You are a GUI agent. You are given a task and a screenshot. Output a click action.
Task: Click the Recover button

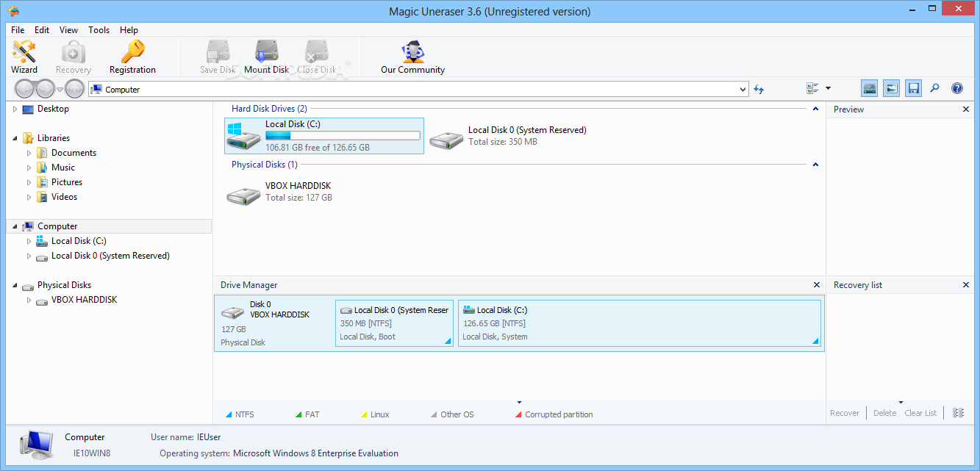pyautogui.click(x=845, y=413)
